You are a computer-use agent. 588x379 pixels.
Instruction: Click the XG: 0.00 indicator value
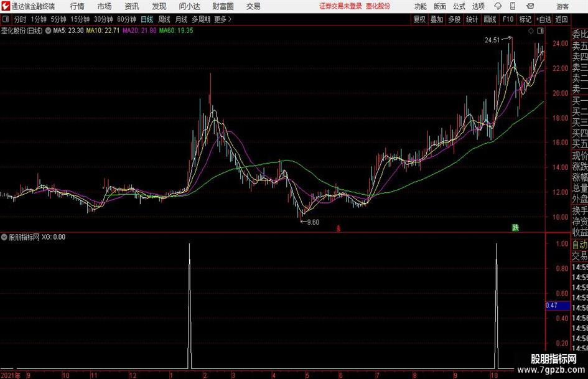[x=54, y=237]
